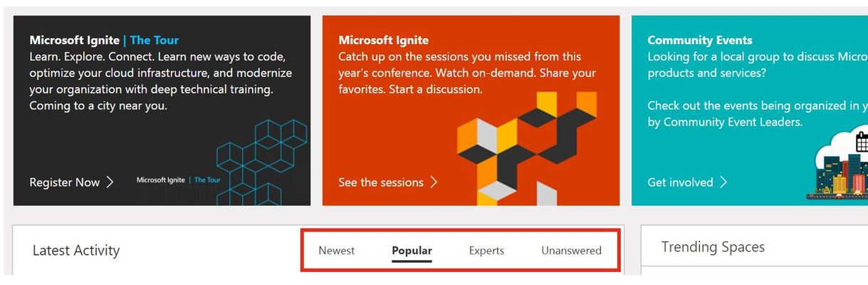
Task: Open the Experts tab
Action: pyautogui.click(x=486, y=250)
